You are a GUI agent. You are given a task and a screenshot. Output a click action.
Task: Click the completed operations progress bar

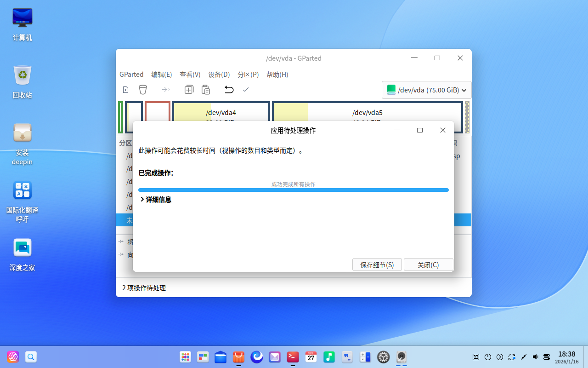click(293, 190)
